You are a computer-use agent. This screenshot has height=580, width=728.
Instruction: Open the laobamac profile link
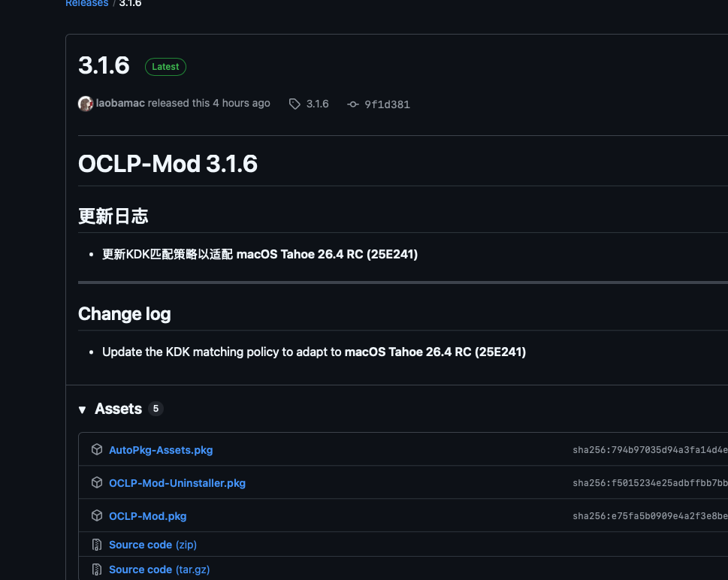120,103
